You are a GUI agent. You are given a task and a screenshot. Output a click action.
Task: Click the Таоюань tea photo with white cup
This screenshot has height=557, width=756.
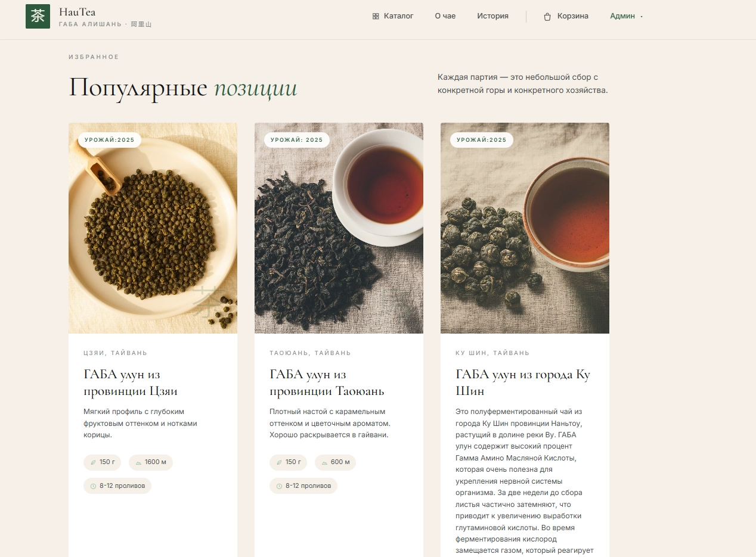coord(339,228)
